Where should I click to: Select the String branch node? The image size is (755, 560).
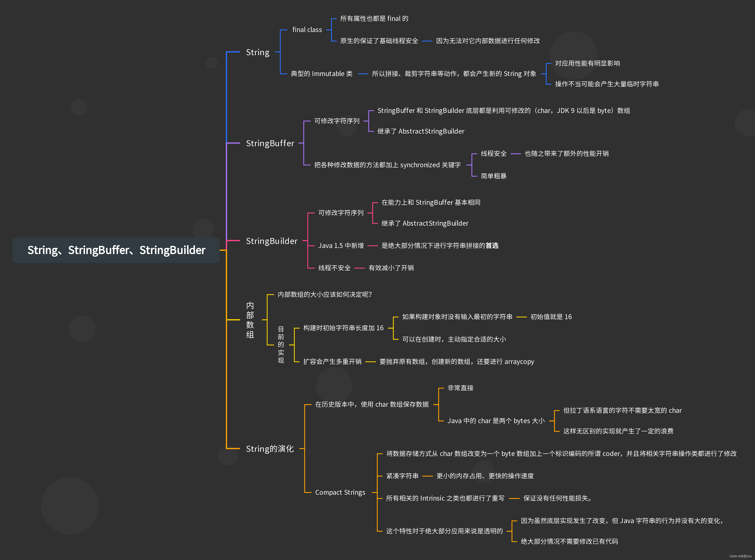click(257, 52)
